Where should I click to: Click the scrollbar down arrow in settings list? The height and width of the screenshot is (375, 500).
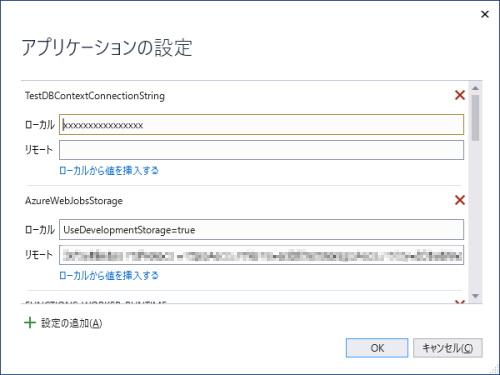[475, 296]
